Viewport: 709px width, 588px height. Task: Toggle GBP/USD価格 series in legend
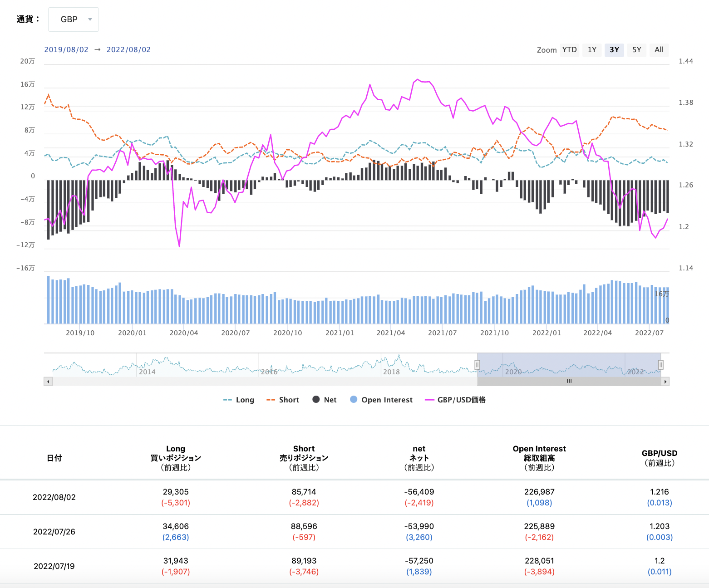[455, 400]
